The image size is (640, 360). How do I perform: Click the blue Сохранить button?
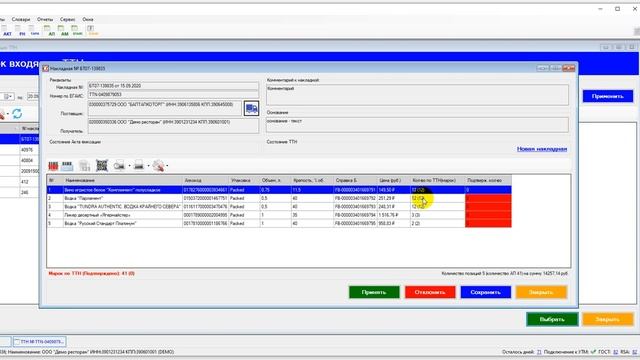[x=485, y=292]
